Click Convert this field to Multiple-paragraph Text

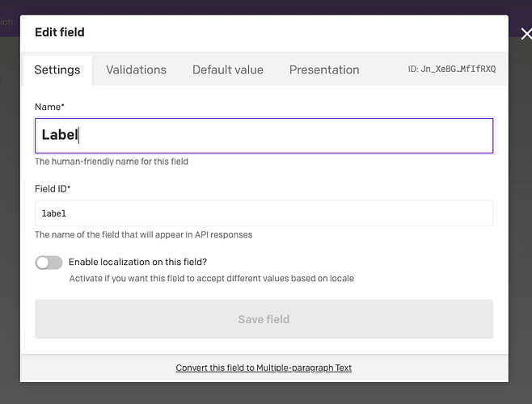point(264,368)
